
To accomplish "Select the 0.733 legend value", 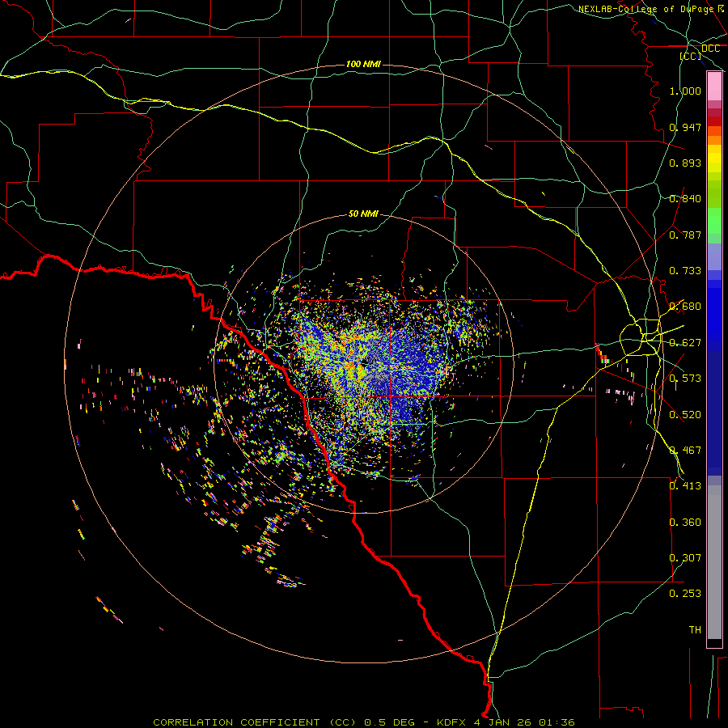I will [x=685, y=271].
